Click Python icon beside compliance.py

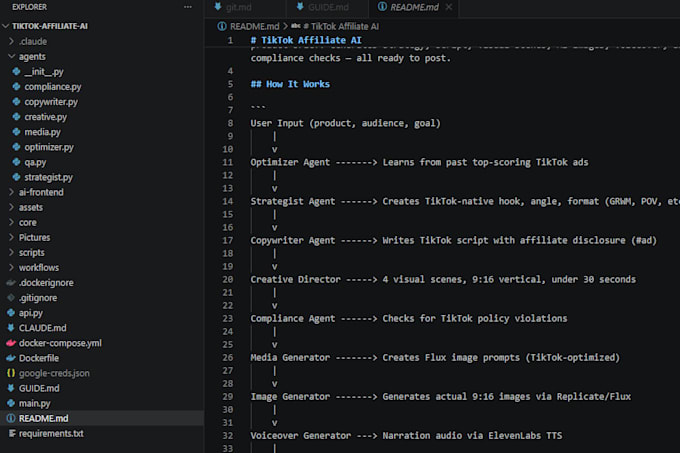coord(16,87)
